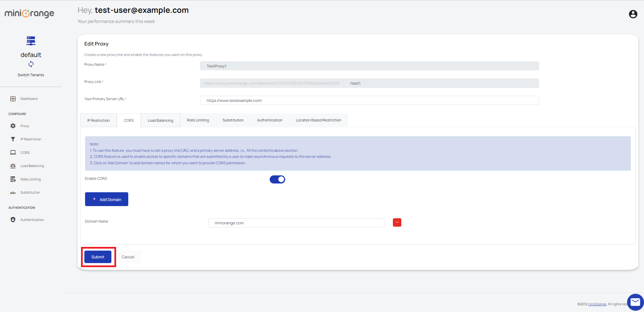Open the Location Based Restriction tab

tap(318, 120)
